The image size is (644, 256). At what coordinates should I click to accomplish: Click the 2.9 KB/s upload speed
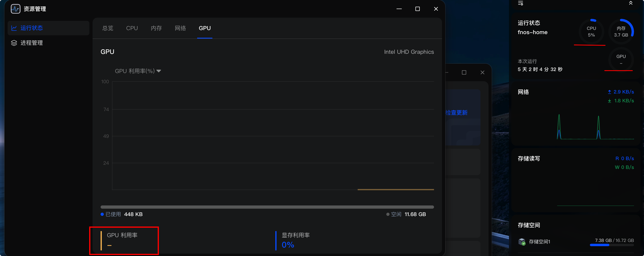624,92
